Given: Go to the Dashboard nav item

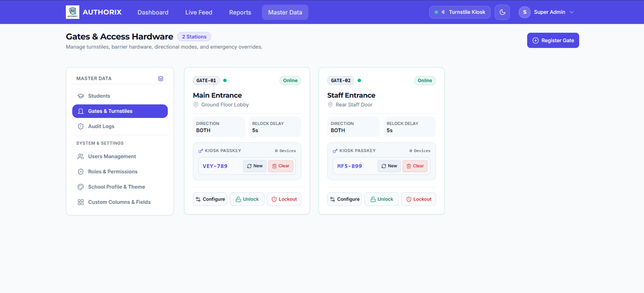Looking at the screenshot, I should [x=153, y=12].
